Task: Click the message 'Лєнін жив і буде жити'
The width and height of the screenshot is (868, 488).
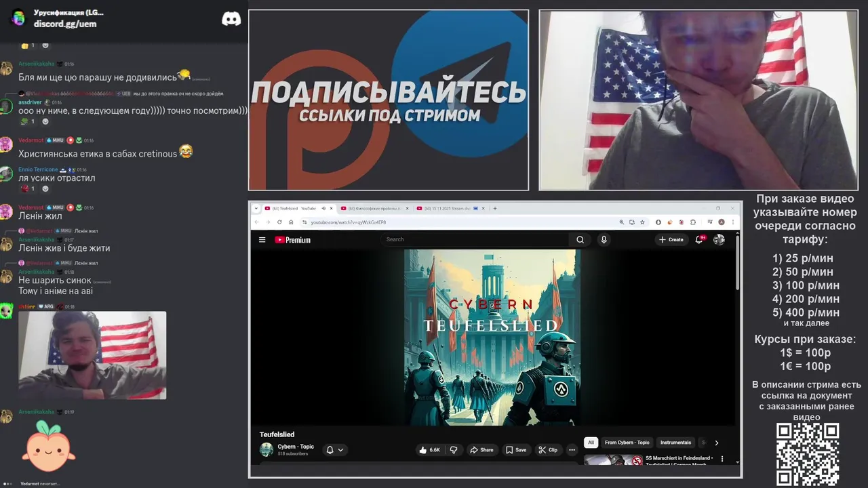Action: point(64,248)
